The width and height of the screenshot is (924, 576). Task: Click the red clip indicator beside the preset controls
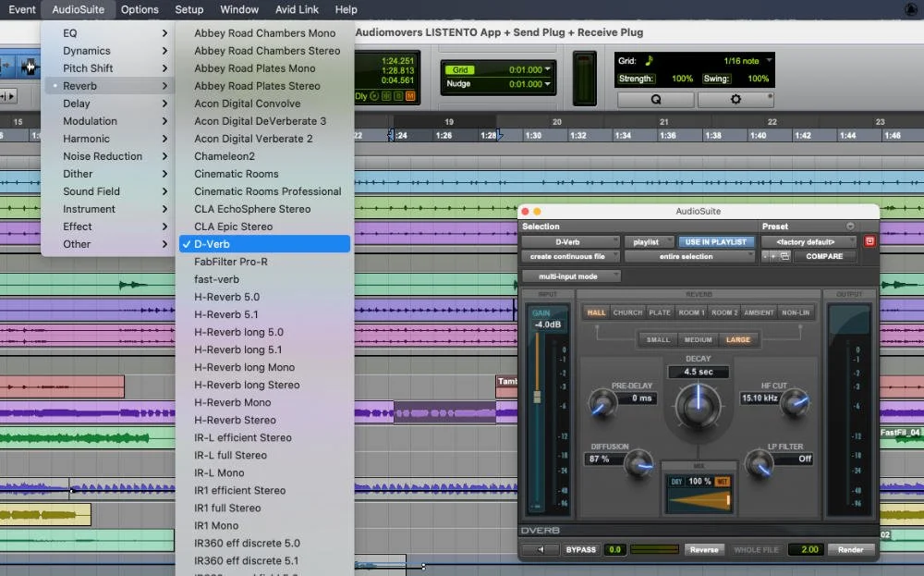pyautogui.click(x=869, y=241)
